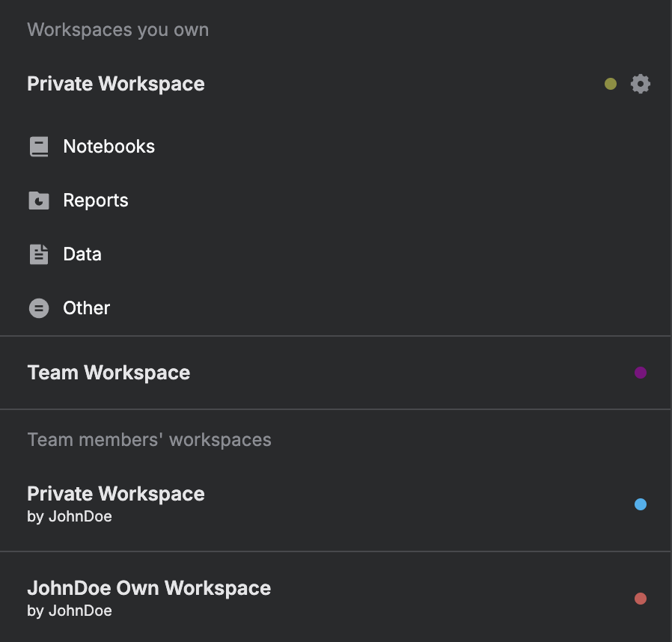Click the purple dot for Team Workspace

coord(641,373)
